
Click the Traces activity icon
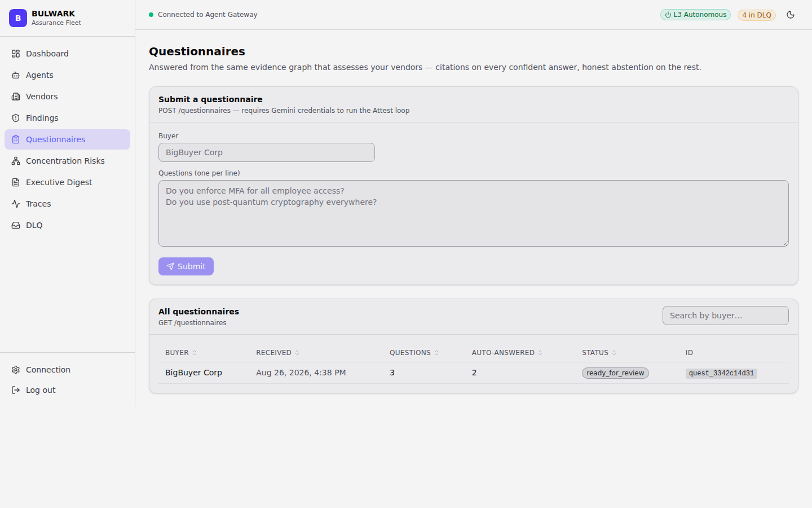tap(16, 204)
